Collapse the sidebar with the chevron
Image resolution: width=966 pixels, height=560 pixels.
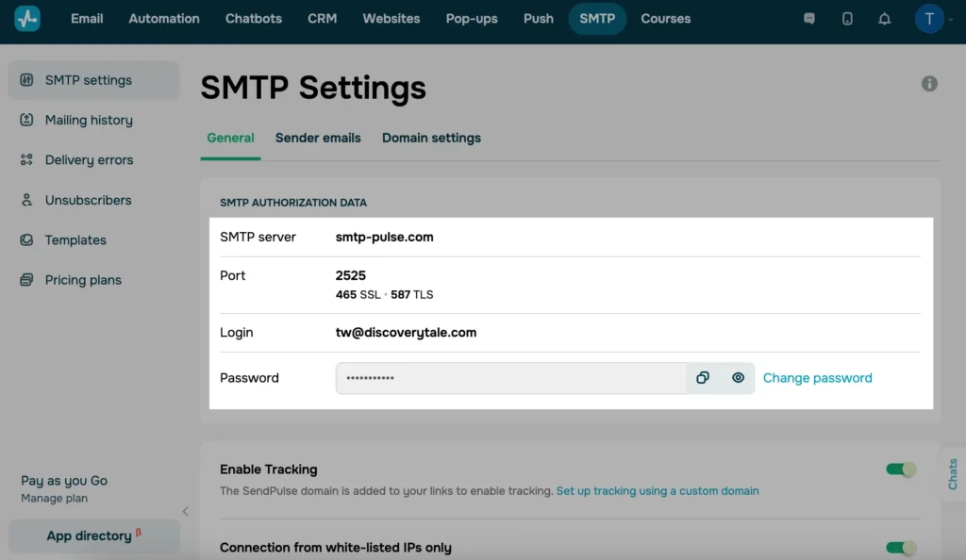[185, 512]
